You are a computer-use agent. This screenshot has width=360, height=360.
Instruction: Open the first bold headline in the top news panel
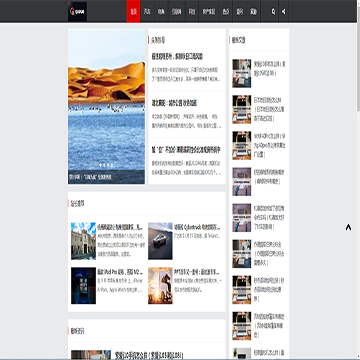[177, 56]
